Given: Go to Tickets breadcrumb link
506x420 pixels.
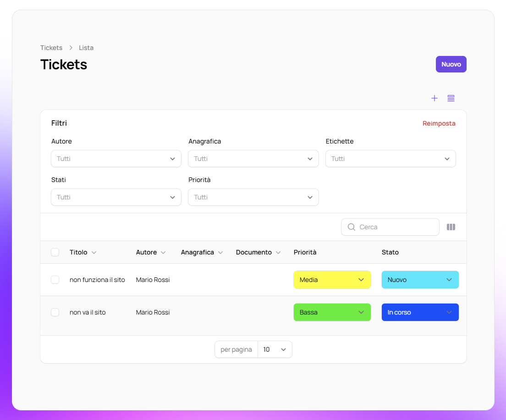Looking at the screenshot, I should (x=51, y=48).
